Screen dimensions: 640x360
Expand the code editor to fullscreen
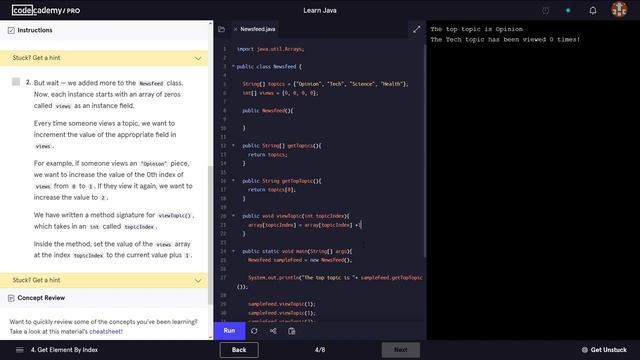(416, 29)
